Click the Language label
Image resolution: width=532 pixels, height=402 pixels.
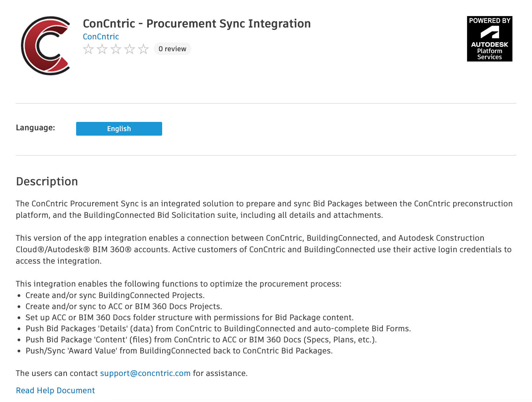coord(36,128)
